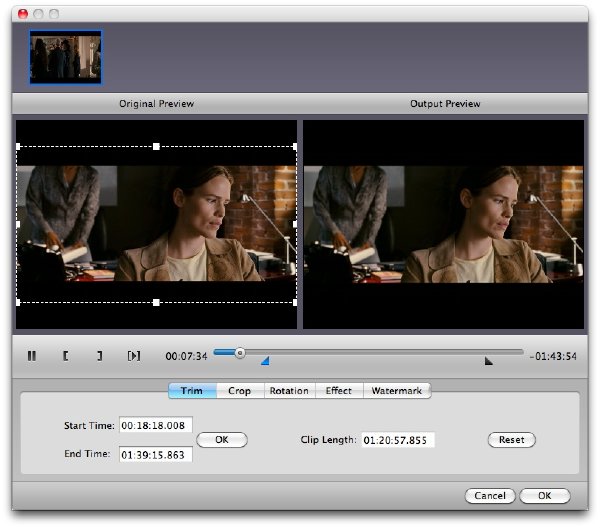Click the top-right crop corner handle
The width and height of the screenshot is (600, 528).
point(295,147)
